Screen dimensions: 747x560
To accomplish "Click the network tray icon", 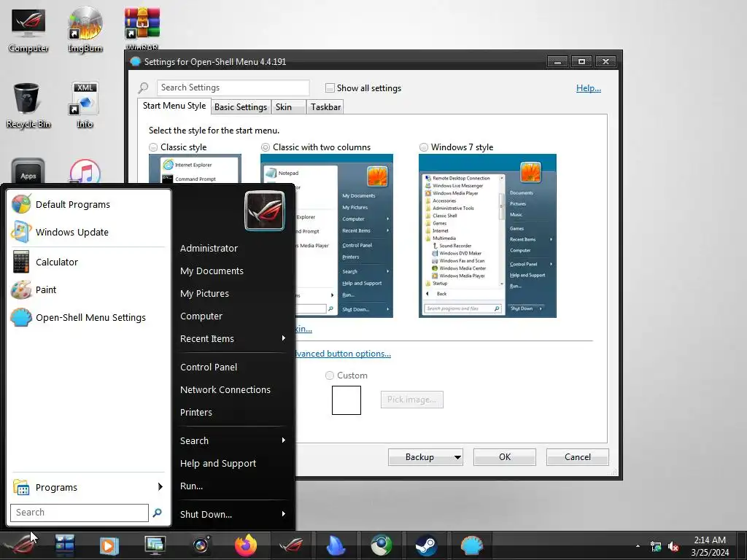I will coord(656,546).
